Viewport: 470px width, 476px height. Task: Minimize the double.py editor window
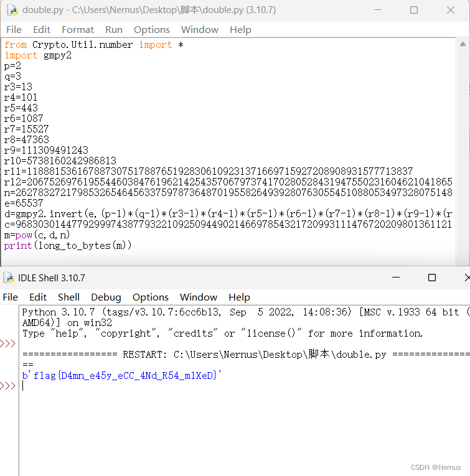pos(378,10)
